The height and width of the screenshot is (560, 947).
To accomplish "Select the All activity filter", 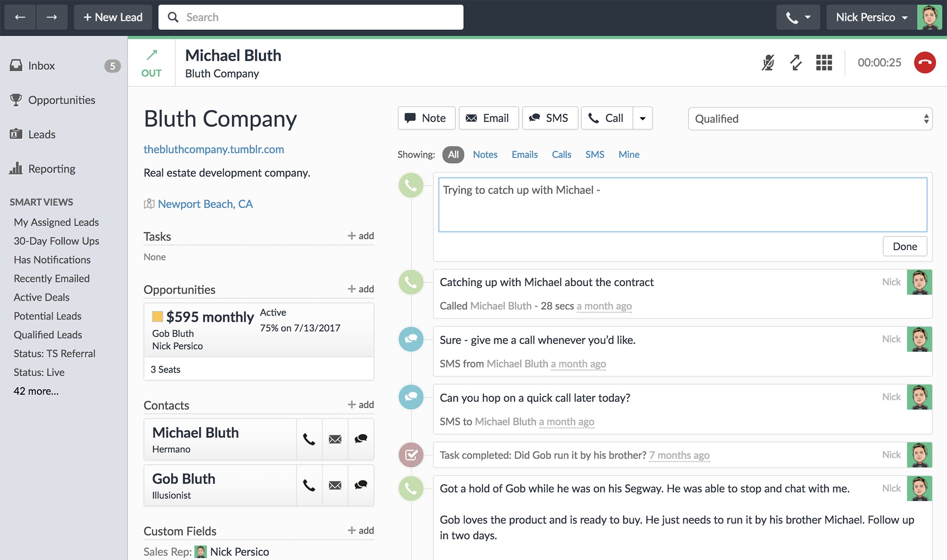I will click(x=453, y=154).
